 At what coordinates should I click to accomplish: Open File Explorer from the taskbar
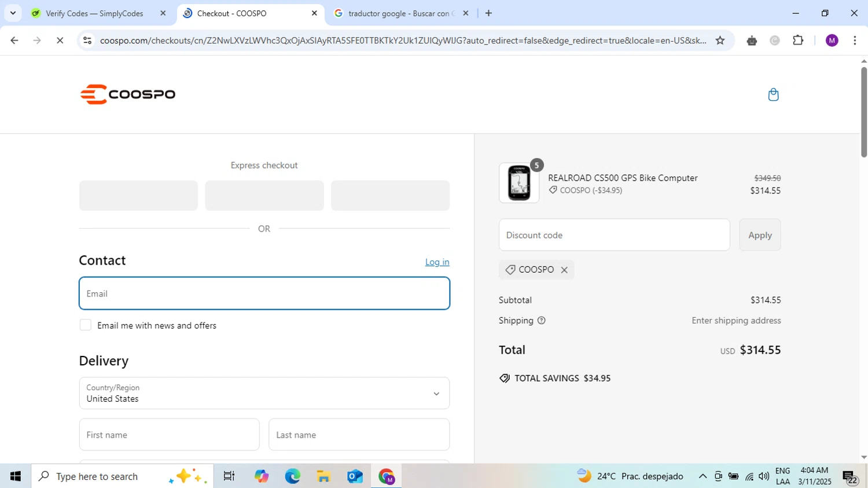[x=324, y=476]
